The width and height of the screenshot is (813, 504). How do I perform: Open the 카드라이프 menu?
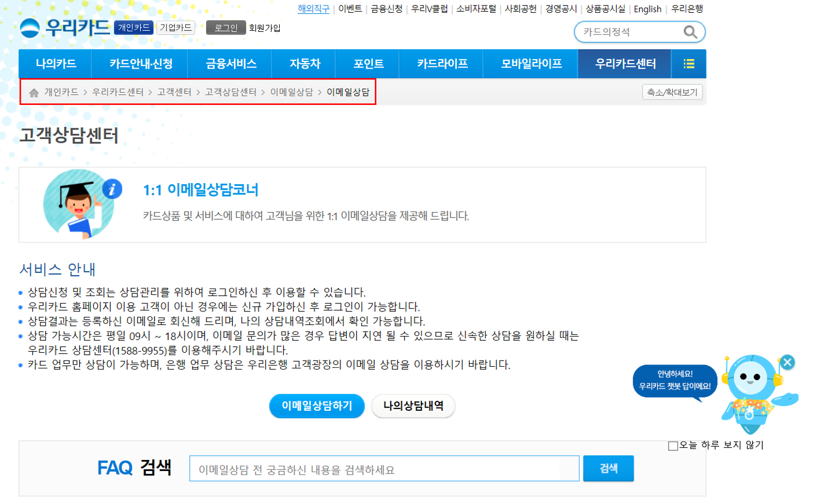pos(442,64)
